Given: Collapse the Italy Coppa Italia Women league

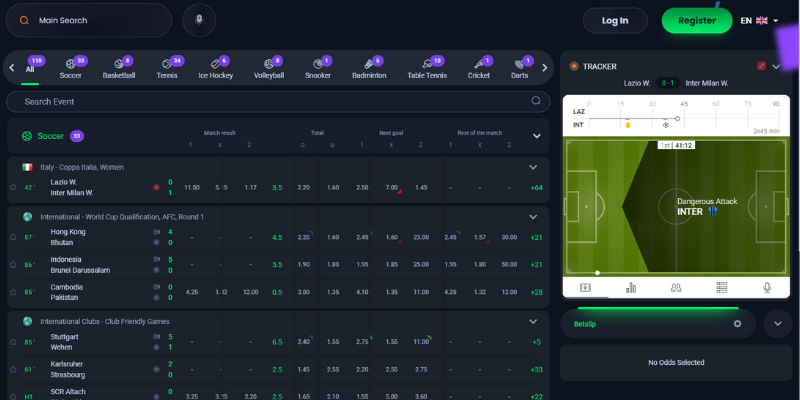Looking at the screenshot, I should tap(533, 167).
